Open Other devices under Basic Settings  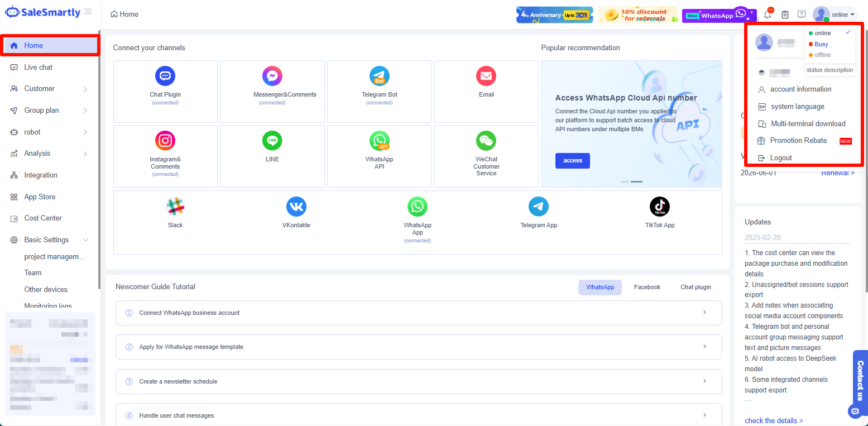point(46,290)
